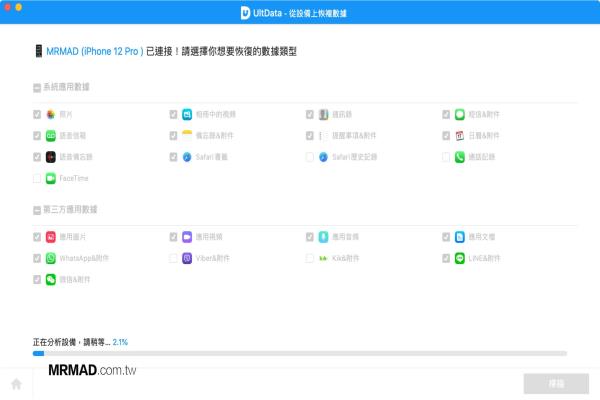The height and width of the screenshot is (400, 600).
Task: Uncheck the Notes & attachments checkbox
Action: coord(173,136)
